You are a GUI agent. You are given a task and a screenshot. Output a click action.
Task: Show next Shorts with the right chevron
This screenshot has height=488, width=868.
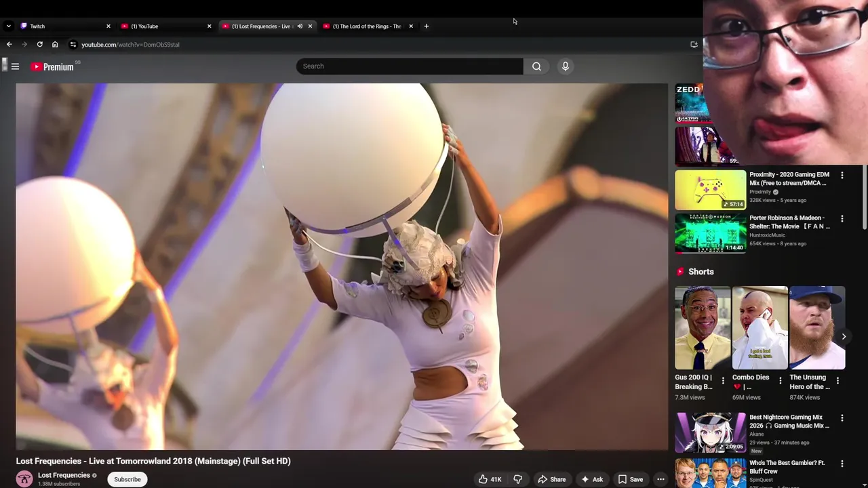click(x=844, y=336)
